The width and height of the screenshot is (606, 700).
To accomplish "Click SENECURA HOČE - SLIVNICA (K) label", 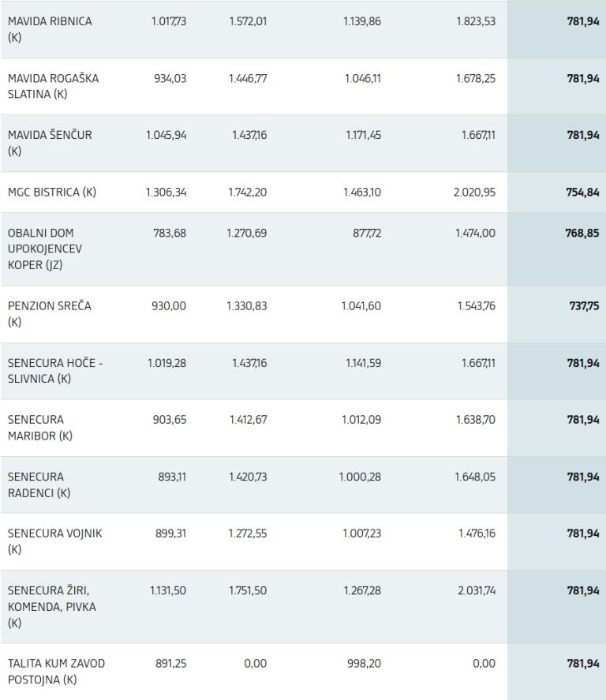I will click(x=55, y=370).
